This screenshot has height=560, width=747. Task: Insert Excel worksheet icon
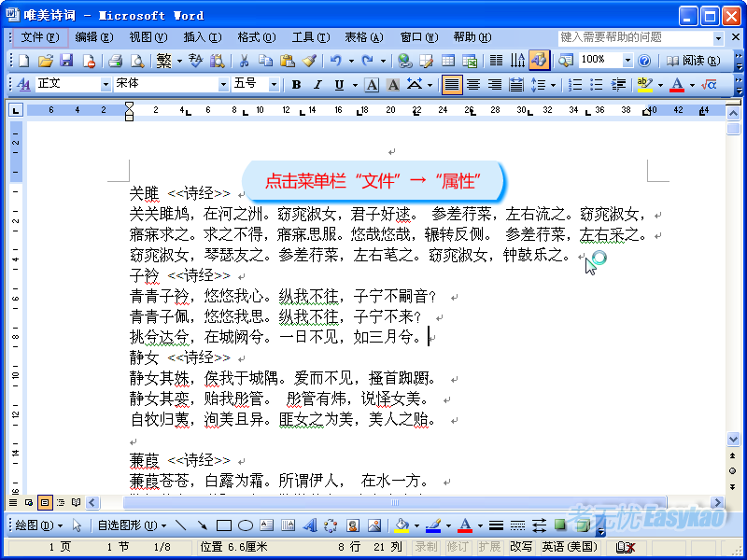click(x=470, y=61)
